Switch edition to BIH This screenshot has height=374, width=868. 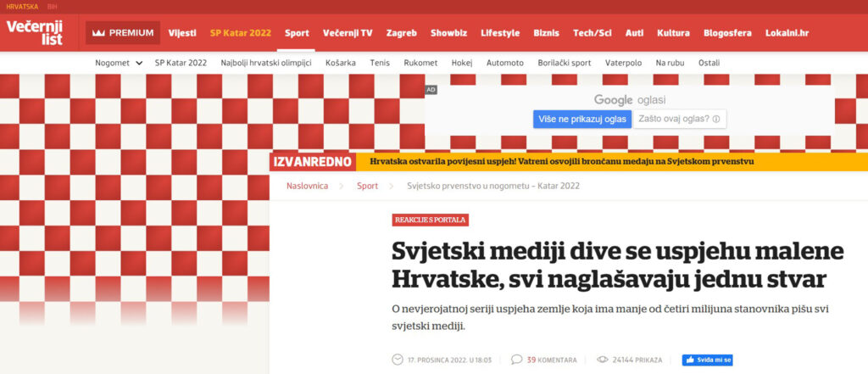point(52,7)
